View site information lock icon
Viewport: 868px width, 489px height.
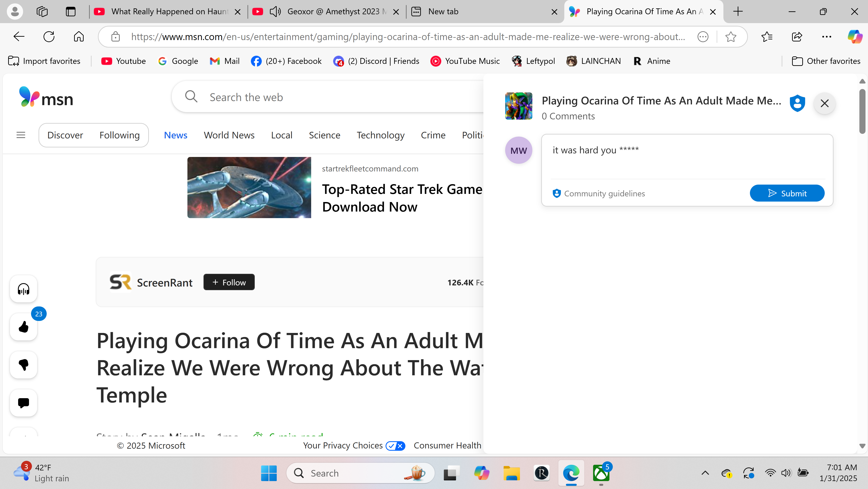116,36
